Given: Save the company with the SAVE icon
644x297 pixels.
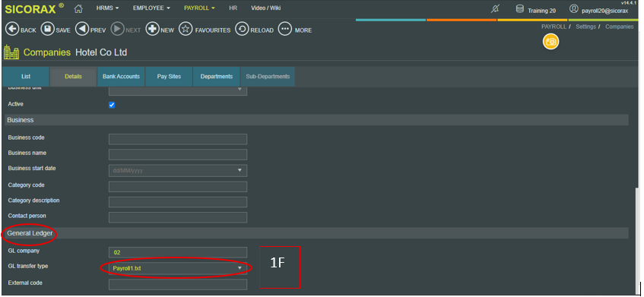Looking at the screenshot, I should (47, 29).
